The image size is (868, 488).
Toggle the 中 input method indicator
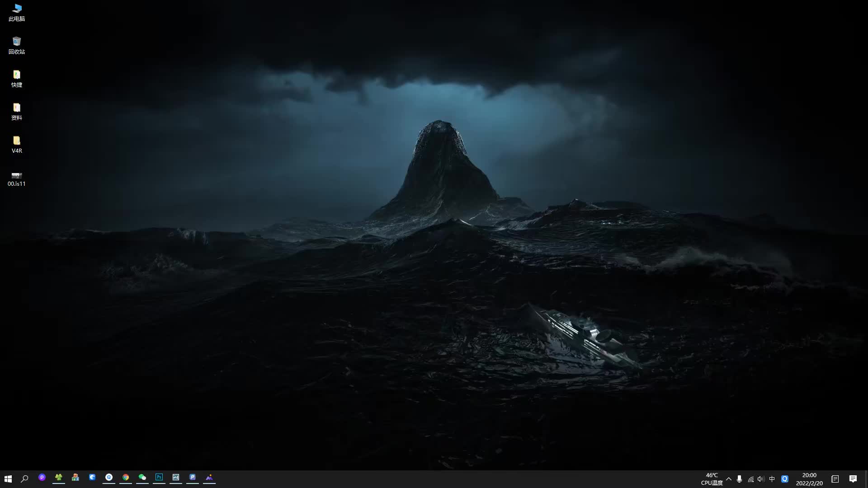pyautogui.click(x=772, y=479)
